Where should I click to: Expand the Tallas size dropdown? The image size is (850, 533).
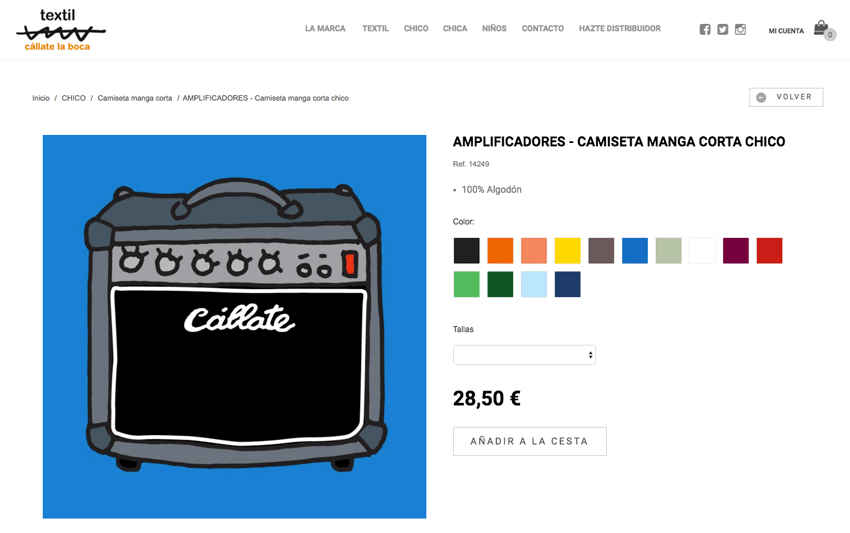(524, 355)
